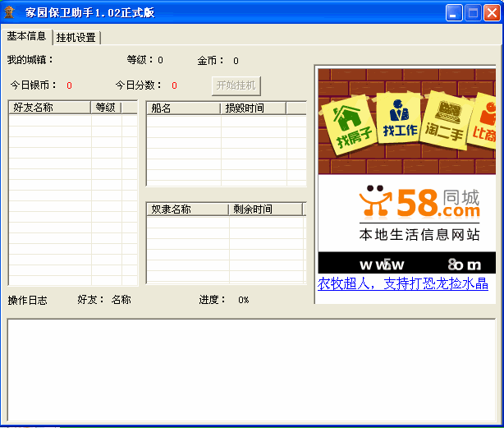Click inside the 操作日志 log text area
Screen dimensions: 504x428
252,370
